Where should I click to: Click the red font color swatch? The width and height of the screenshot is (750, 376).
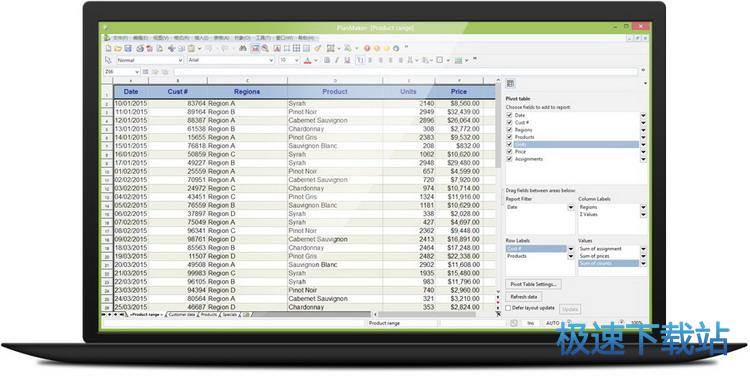(x=307, y=60)
